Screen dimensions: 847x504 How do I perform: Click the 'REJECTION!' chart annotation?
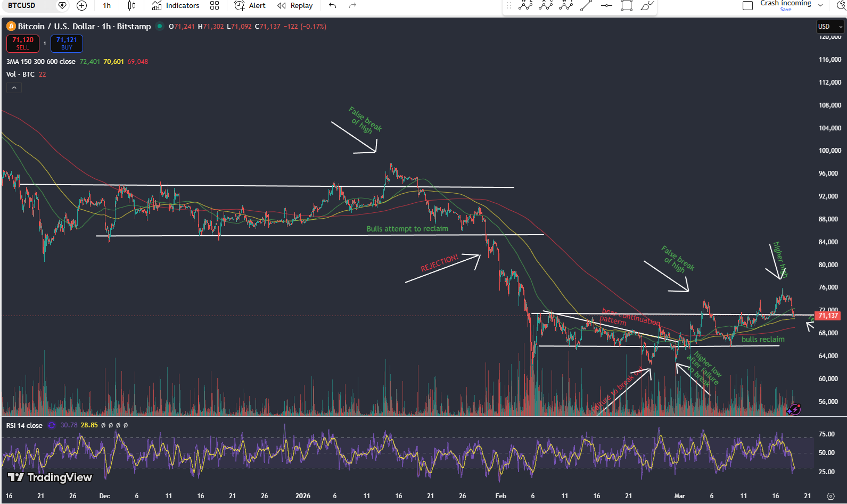[440, 263]
